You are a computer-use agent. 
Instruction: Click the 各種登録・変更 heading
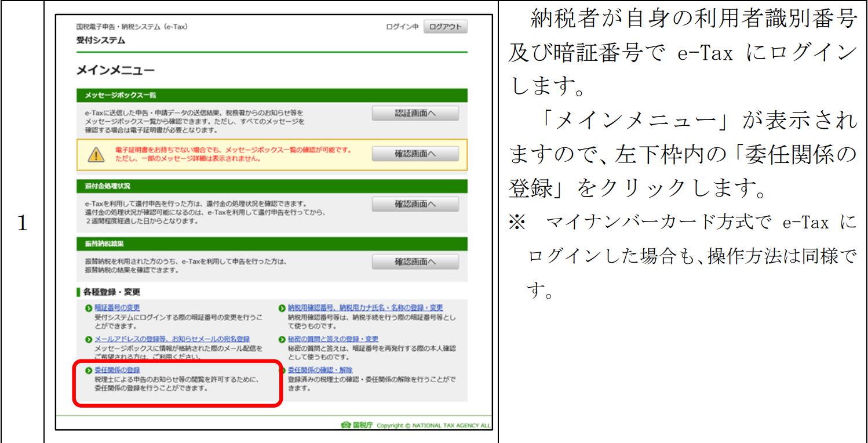click(111, 292)
